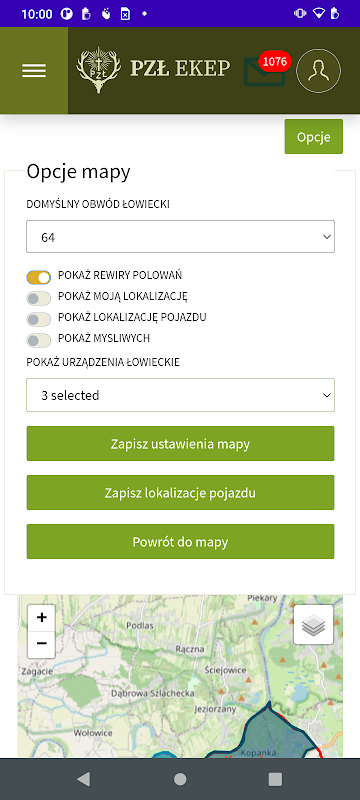Open the map layers selector
The width and height of the screenshot is (360, 800).
pyautogui.click(x=314, y=624)
